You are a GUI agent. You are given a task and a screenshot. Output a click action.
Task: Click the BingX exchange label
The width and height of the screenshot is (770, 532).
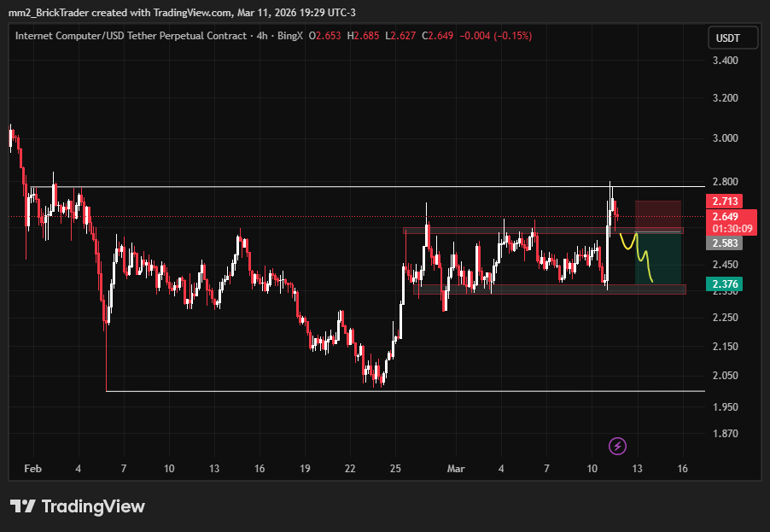tap(290, 36)
